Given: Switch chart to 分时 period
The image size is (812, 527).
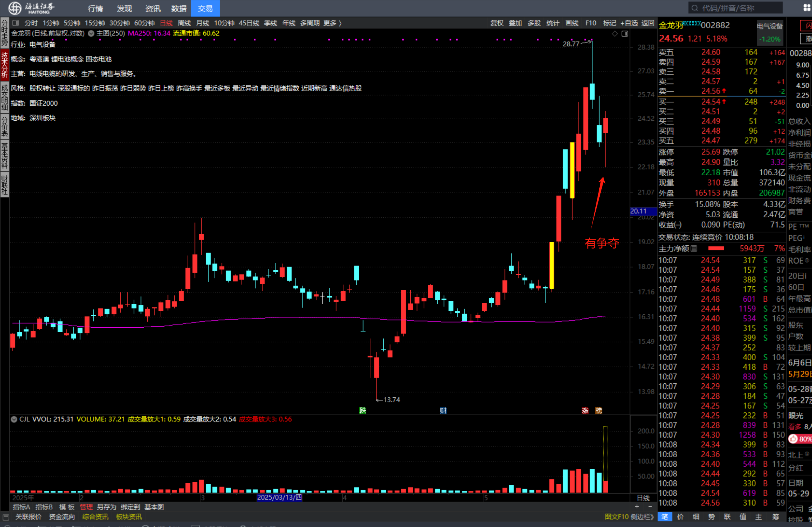Looking at the screenshot, I should [x=31, y=23].
